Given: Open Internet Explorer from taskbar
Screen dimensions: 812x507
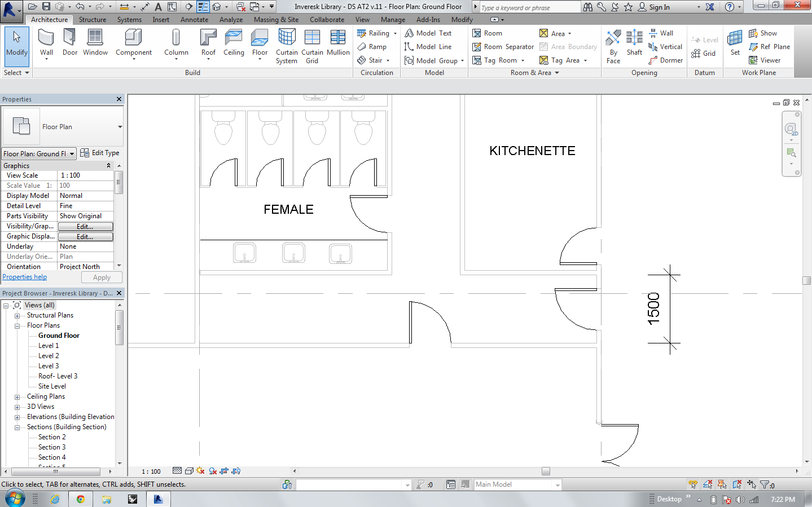Looking at the screenshot, I should point(55,499).
